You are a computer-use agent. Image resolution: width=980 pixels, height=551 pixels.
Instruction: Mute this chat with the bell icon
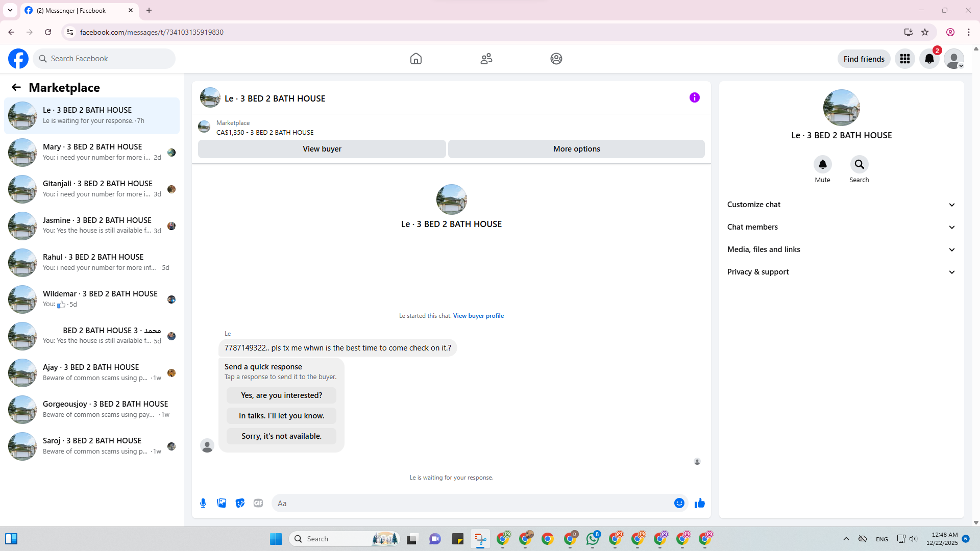tap(823, 164)
